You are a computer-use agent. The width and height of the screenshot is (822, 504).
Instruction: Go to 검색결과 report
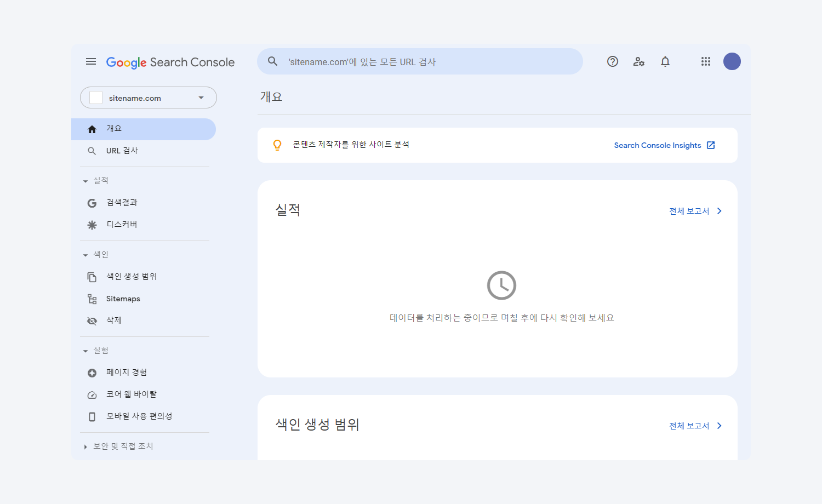(122, 203)
